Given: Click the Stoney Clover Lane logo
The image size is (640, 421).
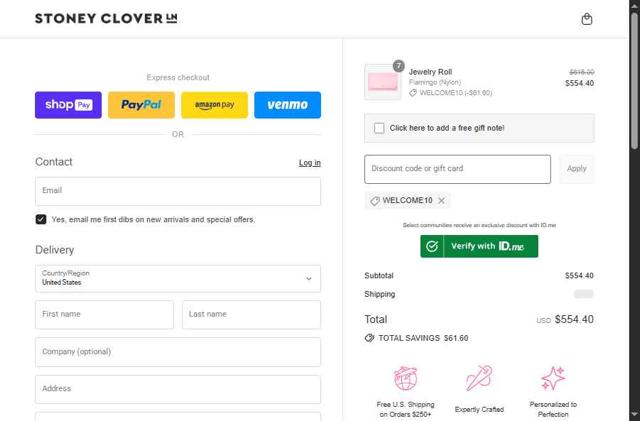Looking at the screenshot, I should pyautogui.click(x=106, y=18).
